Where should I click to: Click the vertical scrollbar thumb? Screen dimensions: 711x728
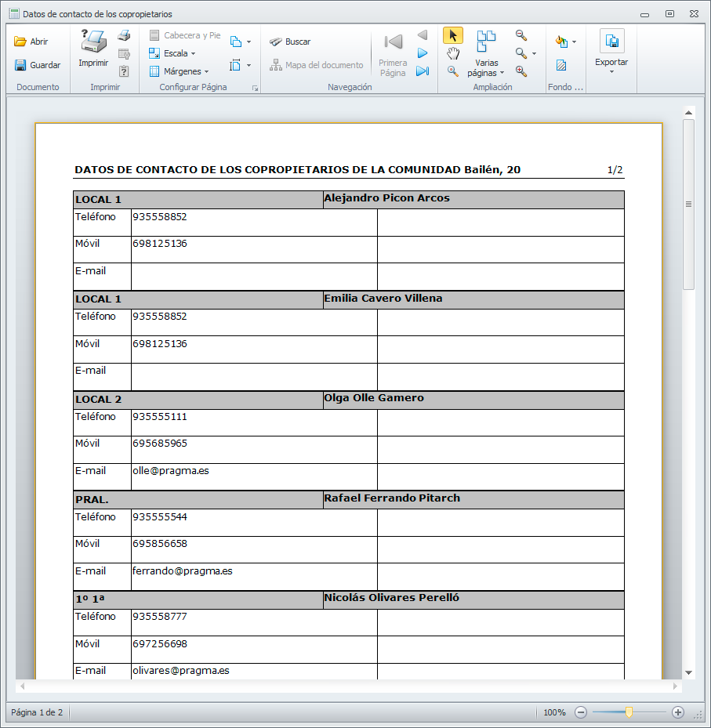point(689,205)
